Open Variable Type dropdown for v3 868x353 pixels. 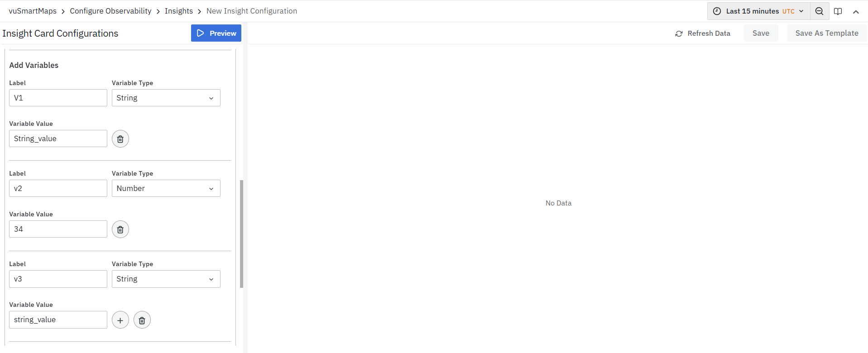coord(166,279)
